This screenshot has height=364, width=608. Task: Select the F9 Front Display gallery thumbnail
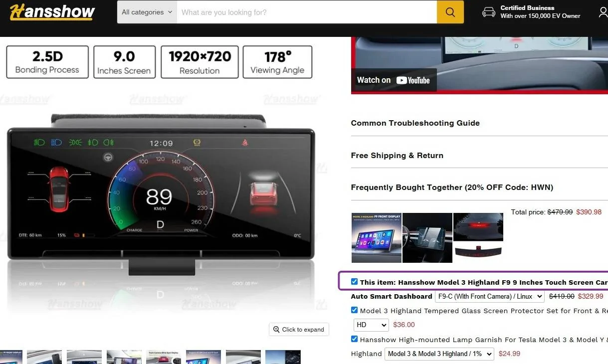click(11, 357)
